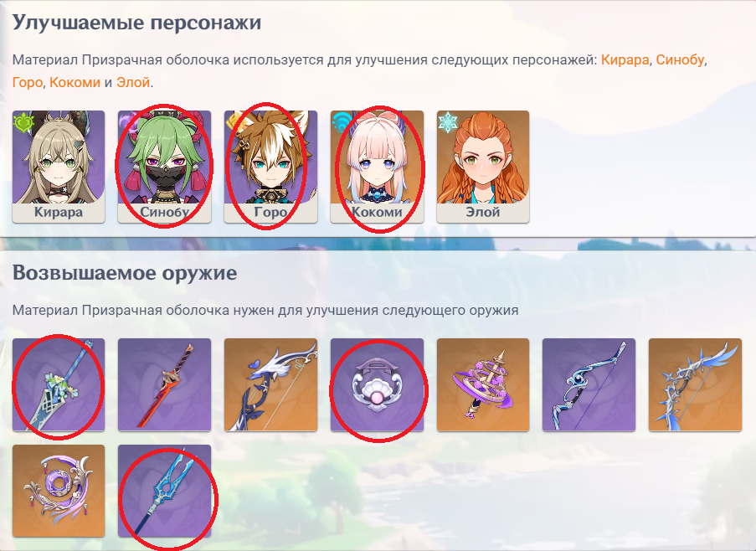This screenshot has height=551, width=756.
Task: Select the red katana sword weapon icon
Action: pos(164,384)
